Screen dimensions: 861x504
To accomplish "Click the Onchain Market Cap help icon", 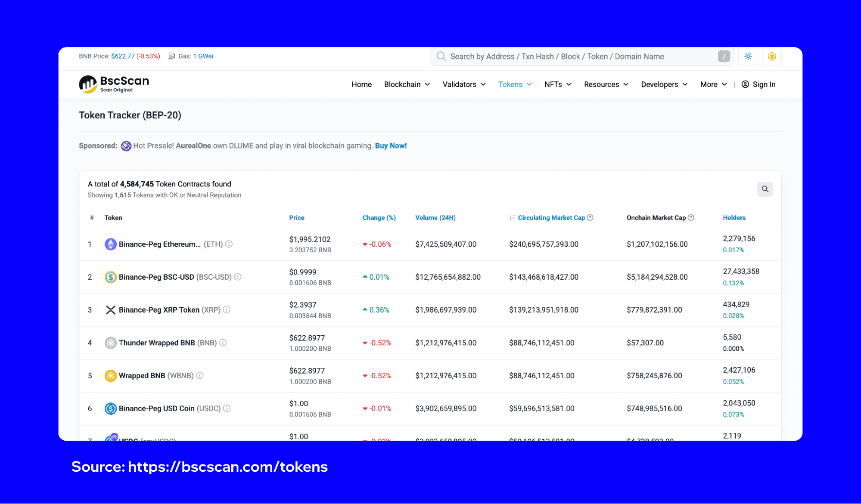I will click(x=691, y=218).
